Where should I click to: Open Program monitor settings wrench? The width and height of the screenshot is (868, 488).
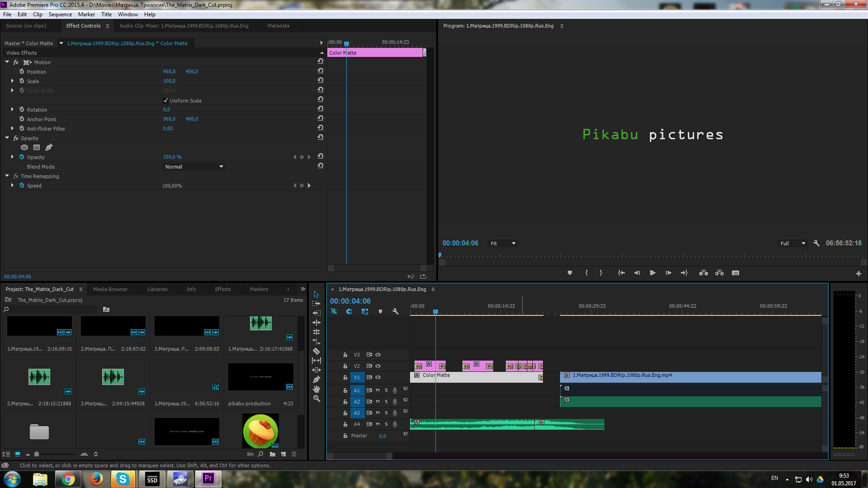tap(816, 243)
